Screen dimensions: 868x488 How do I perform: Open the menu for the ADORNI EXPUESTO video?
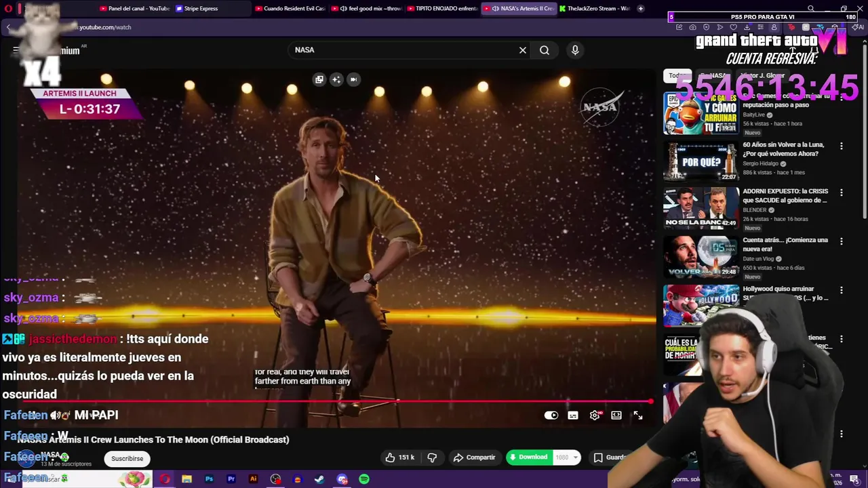click(842, 192)
